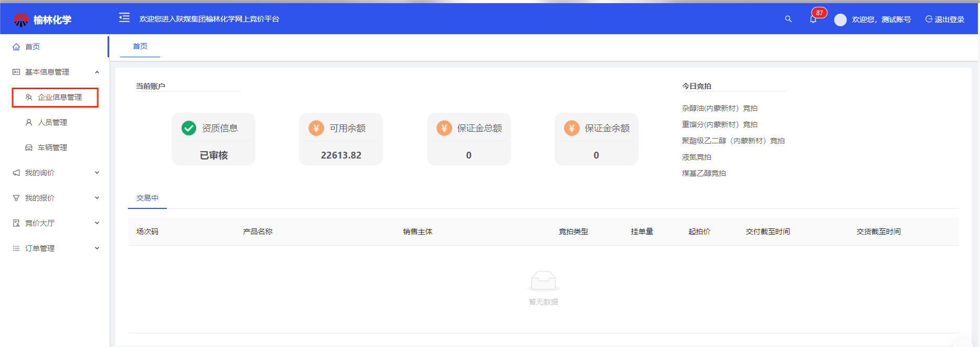Click 退出登录 to log out
The width and height of the screenshot is (980, 347).
coord(945,19)
